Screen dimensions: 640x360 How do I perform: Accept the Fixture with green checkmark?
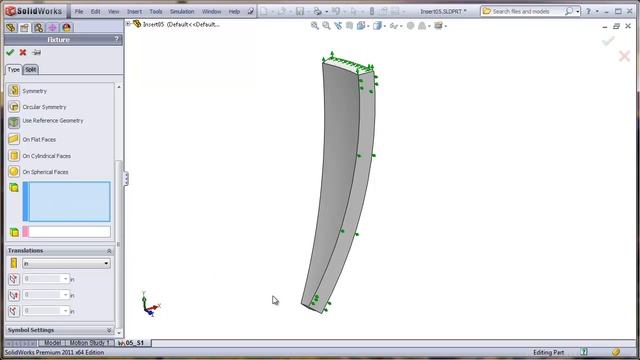[x=10, y=52]
